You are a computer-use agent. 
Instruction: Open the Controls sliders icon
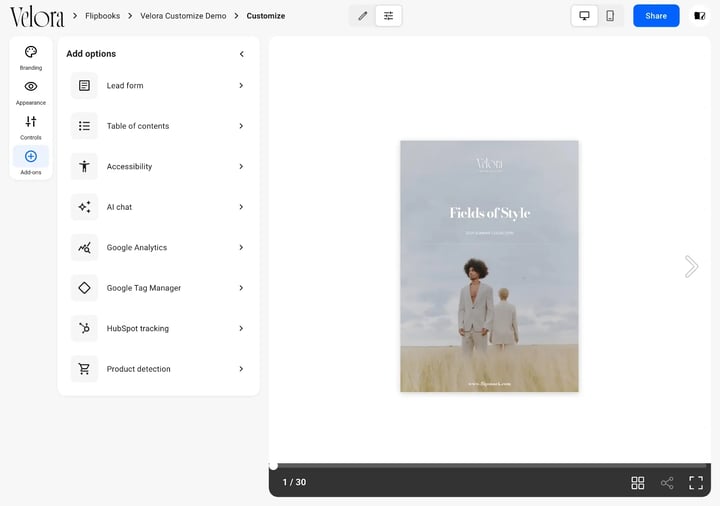pyautogui.click(x=31, y=122)
